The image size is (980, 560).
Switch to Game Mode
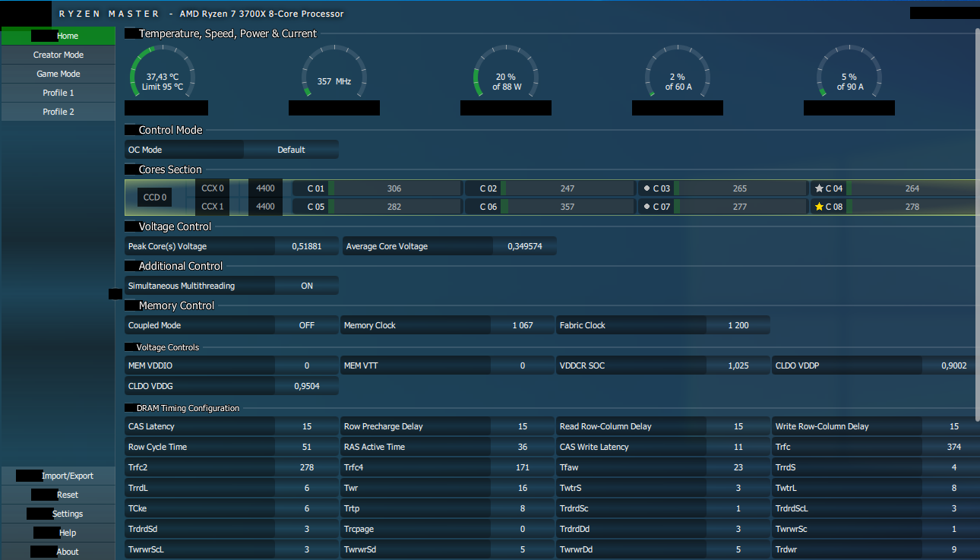point(58,74)
